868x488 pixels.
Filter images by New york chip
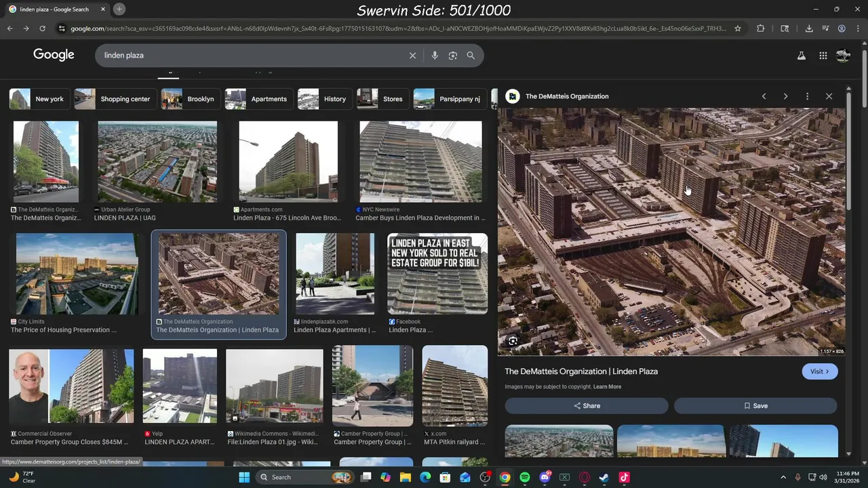(x=39, y=99)
